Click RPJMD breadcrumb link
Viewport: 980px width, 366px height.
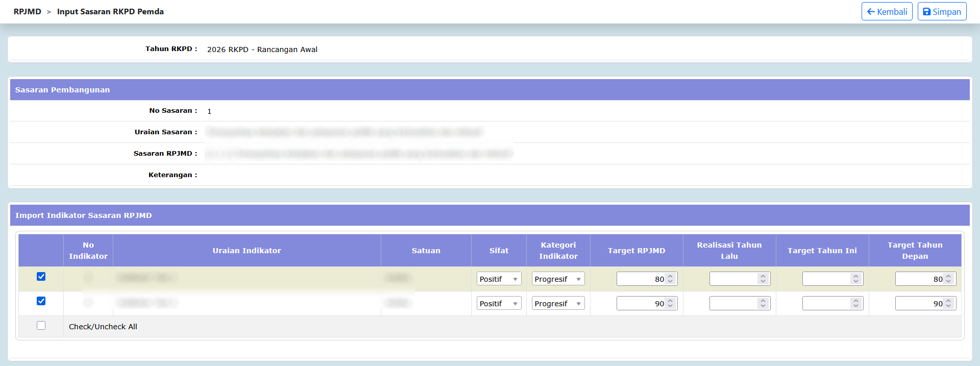tap(28, 12)
